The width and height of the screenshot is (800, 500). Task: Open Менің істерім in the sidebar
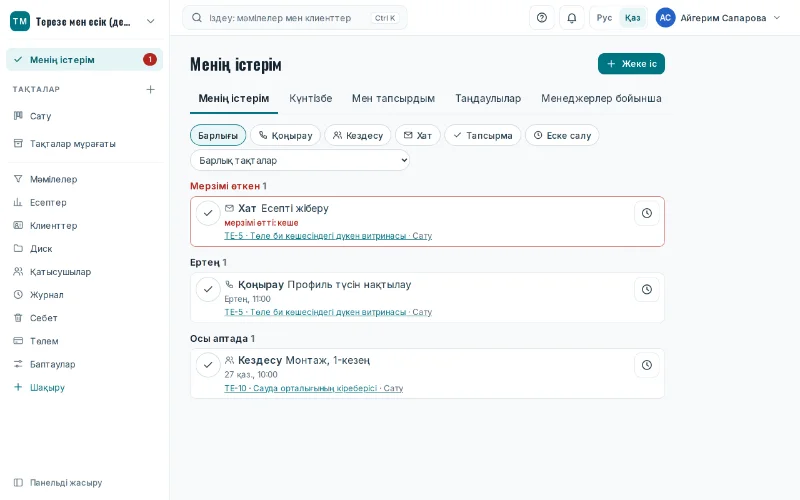[84, 60]
